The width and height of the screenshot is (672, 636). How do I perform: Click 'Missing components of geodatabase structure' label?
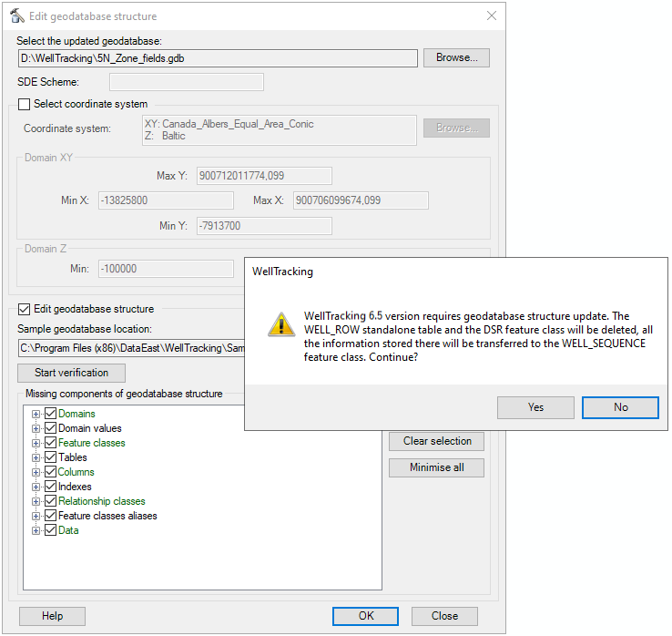click(124, 394)
